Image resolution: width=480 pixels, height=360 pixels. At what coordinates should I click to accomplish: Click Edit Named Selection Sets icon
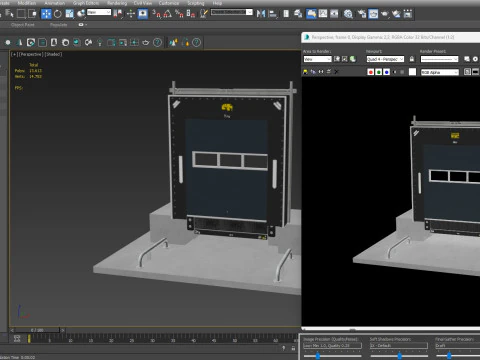pyautogui.click(x=203, y=14)
